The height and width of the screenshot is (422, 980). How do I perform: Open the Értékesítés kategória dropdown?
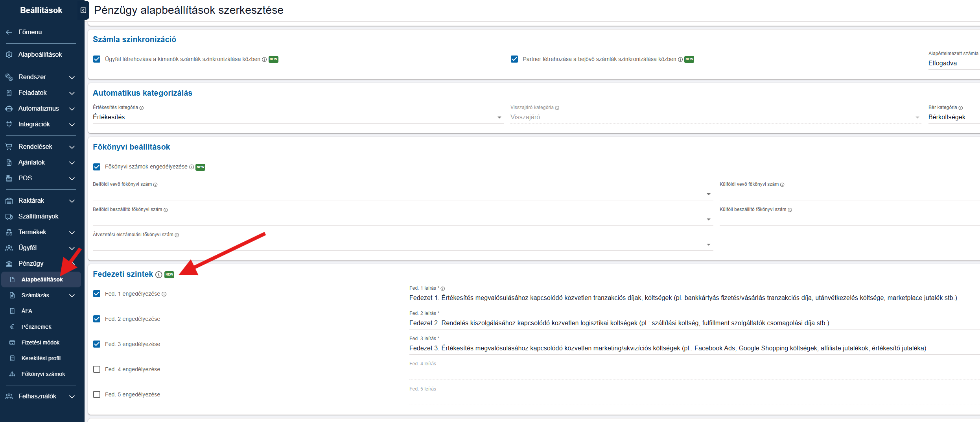pyautogui.click(x=298, y=117)
